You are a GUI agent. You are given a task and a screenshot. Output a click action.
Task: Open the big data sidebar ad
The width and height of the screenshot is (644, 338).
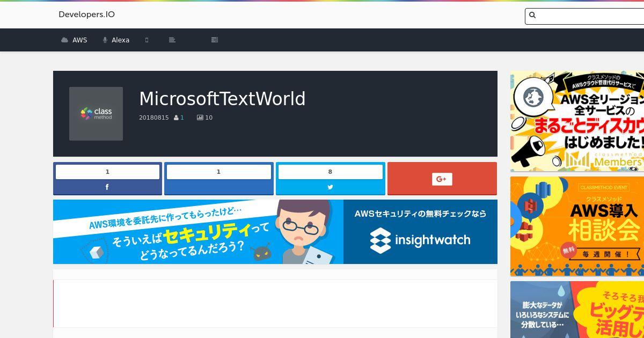[577, 310]
